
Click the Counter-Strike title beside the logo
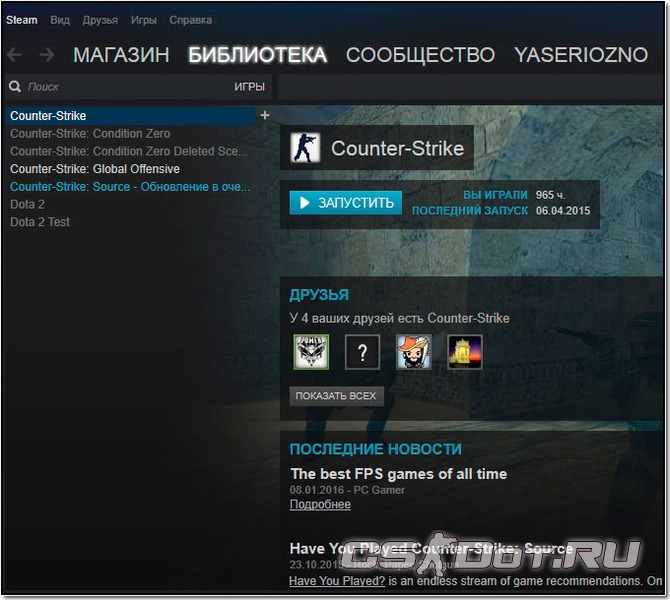coord(397,148)
